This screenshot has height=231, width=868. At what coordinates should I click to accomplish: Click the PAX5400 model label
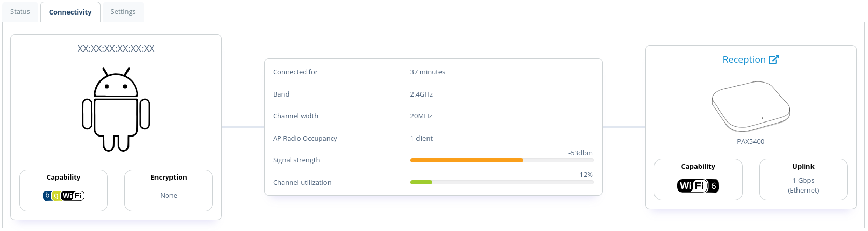coord(750,141)
